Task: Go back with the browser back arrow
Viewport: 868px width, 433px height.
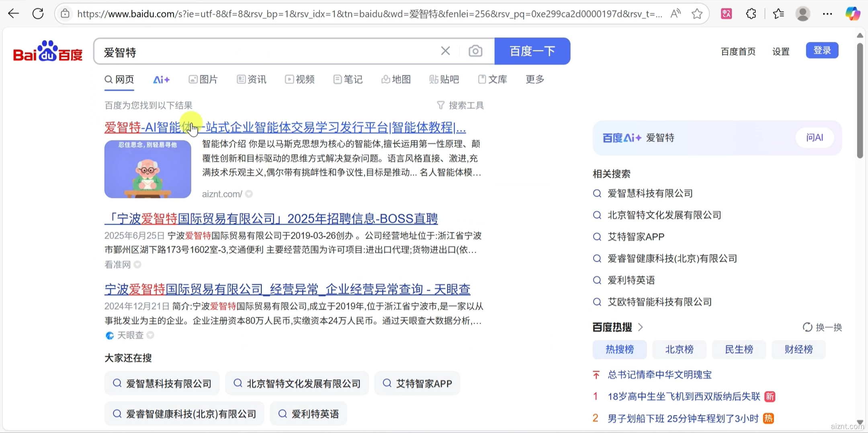Action: coord(13,14)
